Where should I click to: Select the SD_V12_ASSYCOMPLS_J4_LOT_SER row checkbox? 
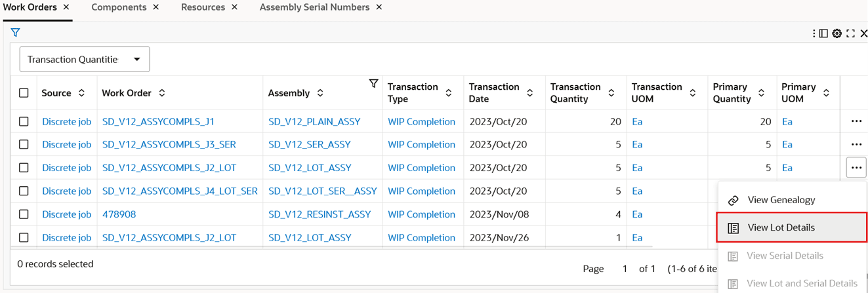(x=24, y=191)
